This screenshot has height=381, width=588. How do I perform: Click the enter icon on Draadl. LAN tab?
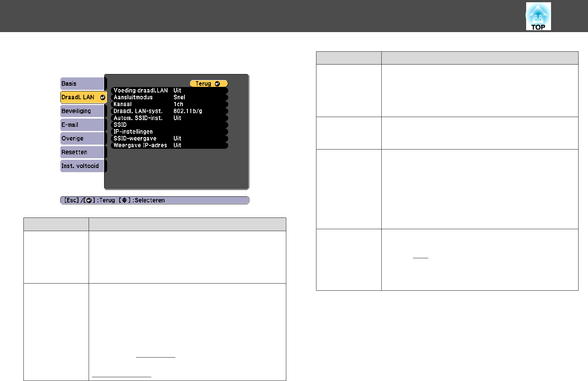tap(103, 97)
